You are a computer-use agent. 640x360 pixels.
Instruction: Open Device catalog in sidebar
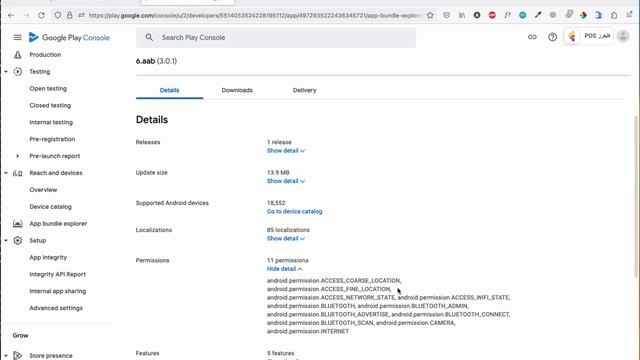pyautogui.click(x=51, y=207)
